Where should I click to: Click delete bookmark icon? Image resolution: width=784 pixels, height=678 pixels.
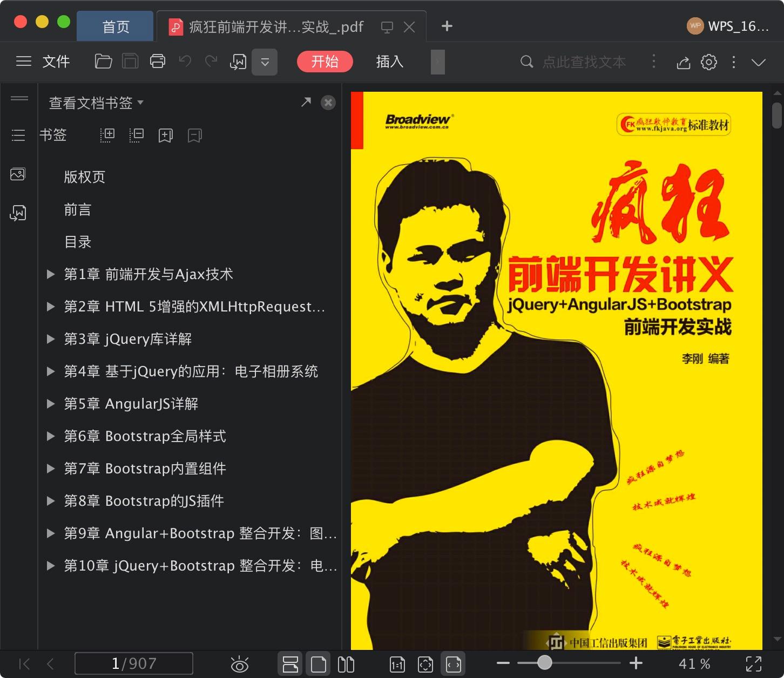(195, 135)
